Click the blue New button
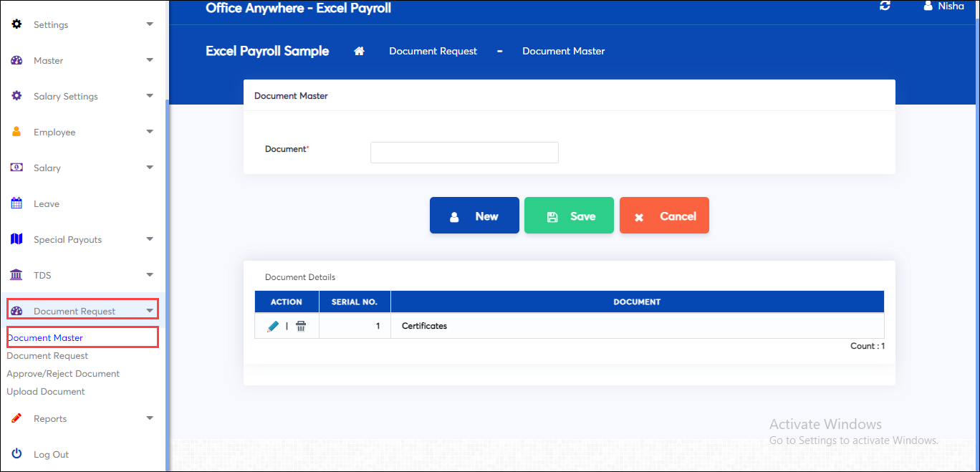Viewport: 980px width, 472px height. (x=474, y=216)
